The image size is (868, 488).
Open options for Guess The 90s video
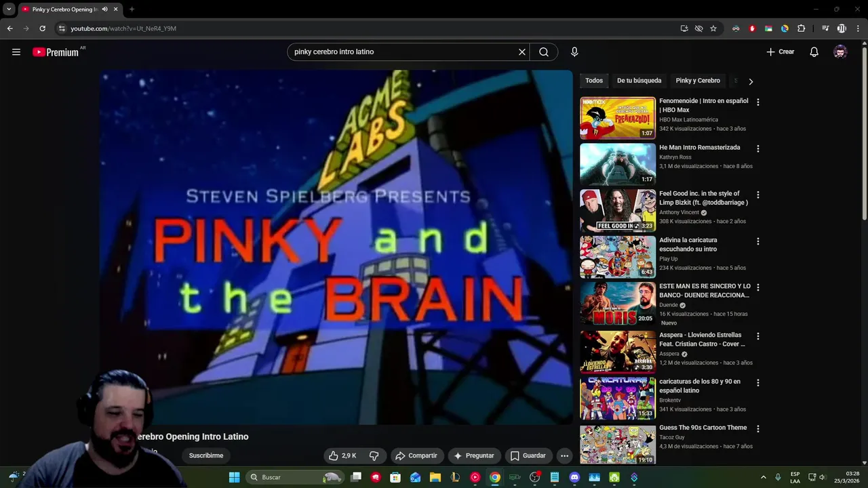click(x=758, y=429)
